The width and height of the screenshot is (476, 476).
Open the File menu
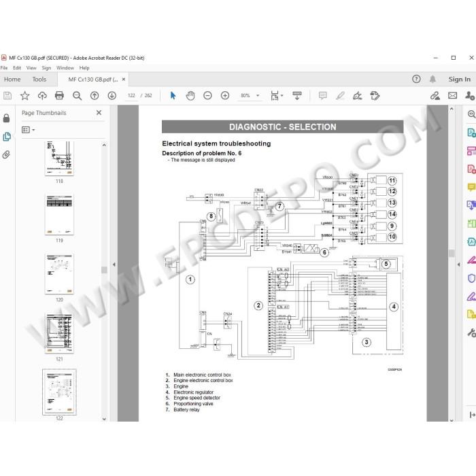point(4,68)
